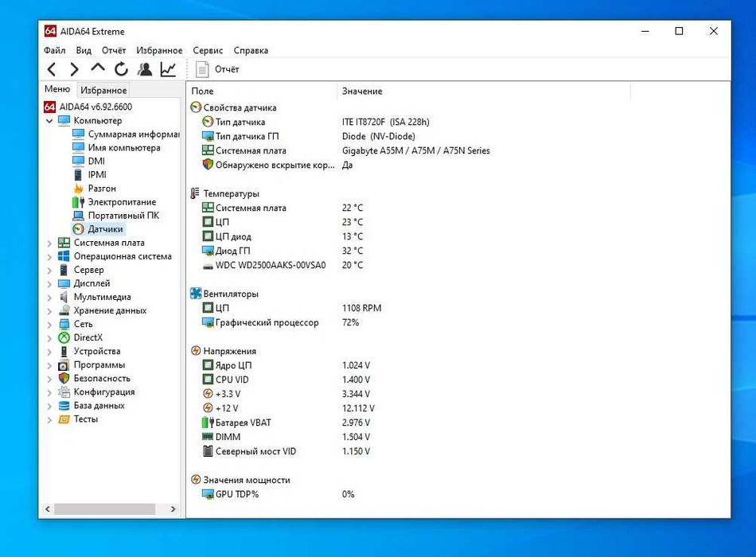756x557 pixels.
Task: Expand the Дисплей tree node
Action: (x=49, y=283)
